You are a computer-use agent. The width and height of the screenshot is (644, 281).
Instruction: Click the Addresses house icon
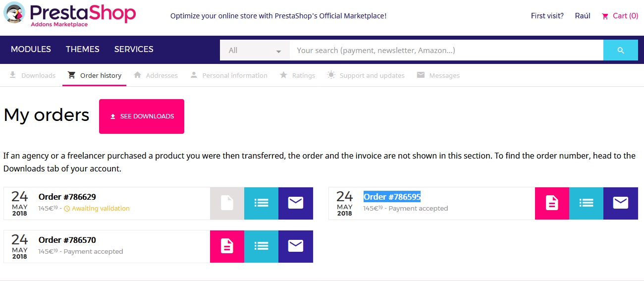coord(138,75)
